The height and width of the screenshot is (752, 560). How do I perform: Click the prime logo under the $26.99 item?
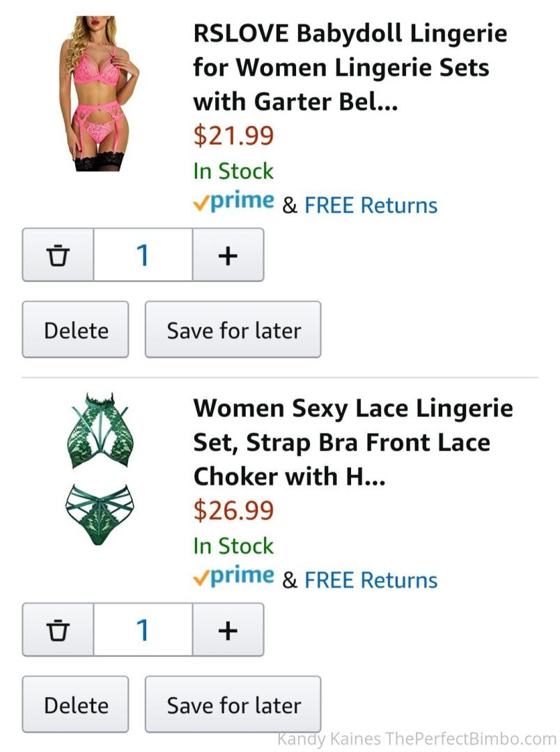click(x=233, y=577)
